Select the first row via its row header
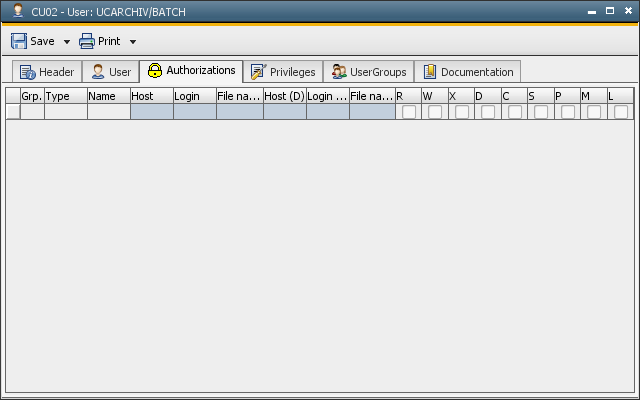Screen dimensions: 640x400 tap(13, 112)
